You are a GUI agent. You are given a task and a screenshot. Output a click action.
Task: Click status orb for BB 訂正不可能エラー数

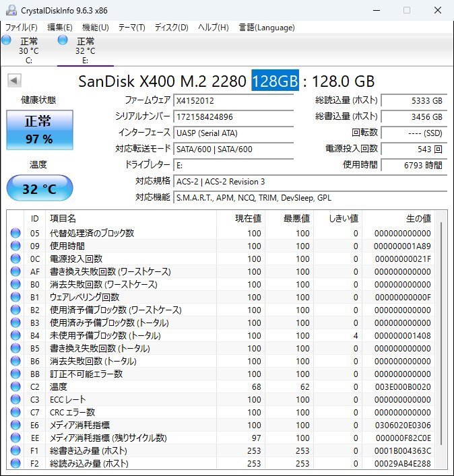pos(15,374)
